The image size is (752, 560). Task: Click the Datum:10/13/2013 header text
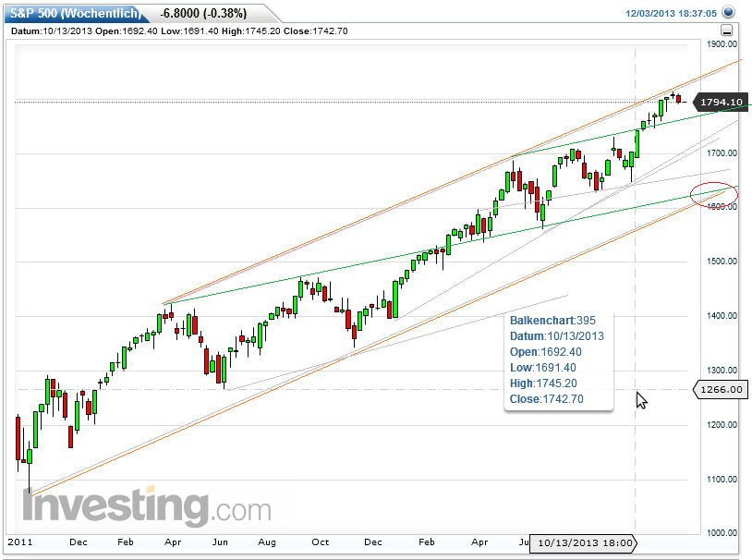[52, 31]
